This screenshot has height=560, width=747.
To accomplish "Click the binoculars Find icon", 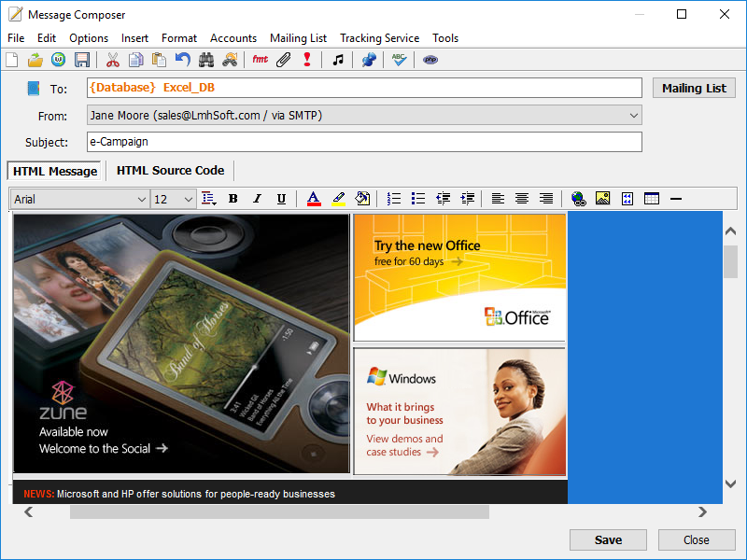I will 206,60.
